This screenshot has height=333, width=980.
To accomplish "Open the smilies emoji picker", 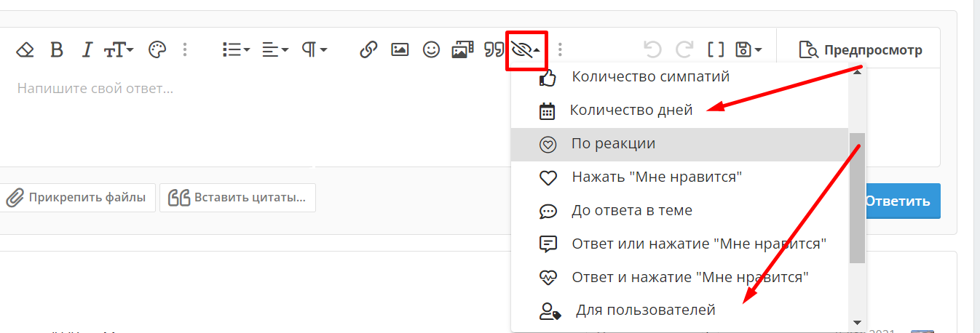I will (432, 50).
